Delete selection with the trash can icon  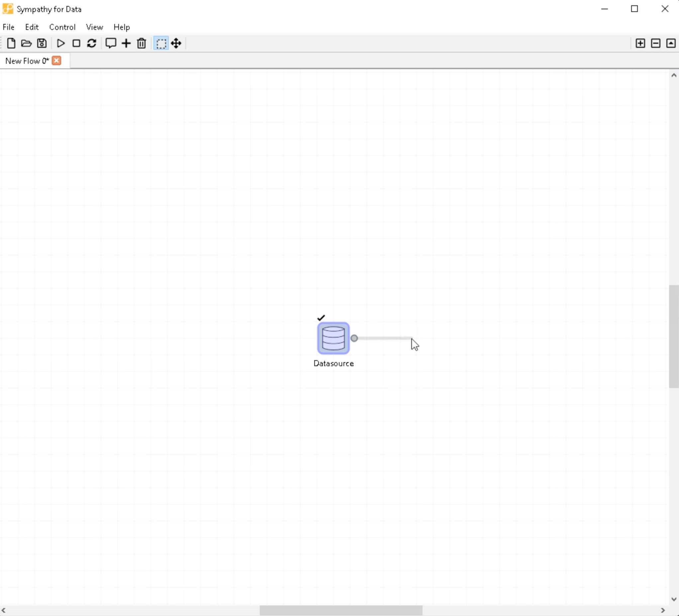pos(142,44)
